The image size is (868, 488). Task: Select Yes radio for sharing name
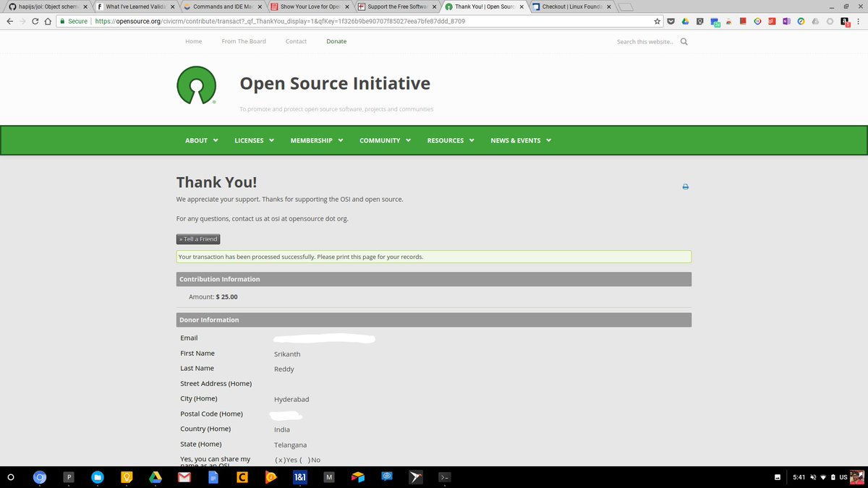(279, 460)
